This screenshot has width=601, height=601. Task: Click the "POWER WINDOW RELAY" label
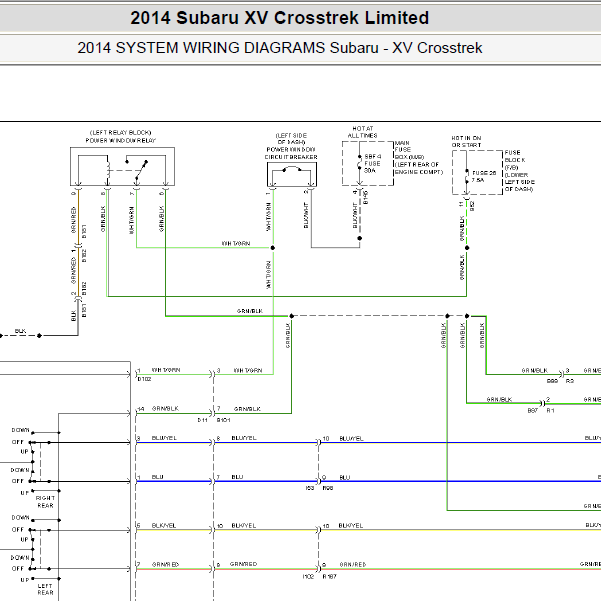[120, 141]
